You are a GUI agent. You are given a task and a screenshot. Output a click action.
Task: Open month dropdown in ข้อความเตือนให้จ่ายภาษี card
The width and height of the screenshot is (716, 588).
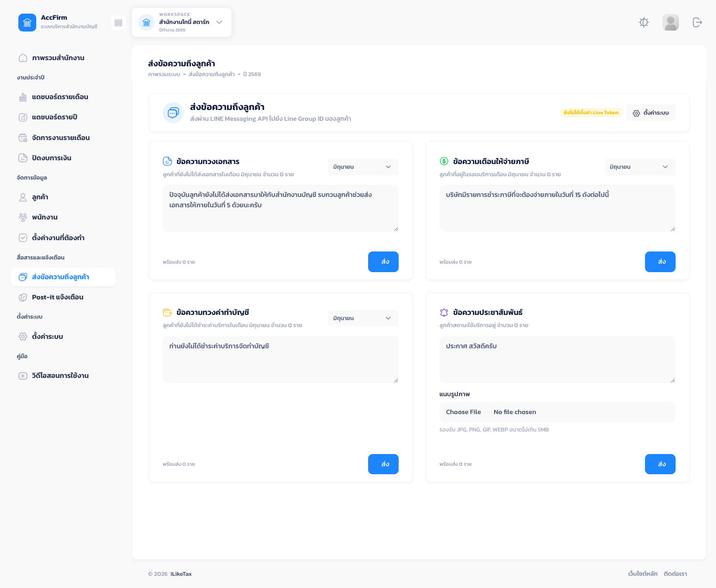640,167
